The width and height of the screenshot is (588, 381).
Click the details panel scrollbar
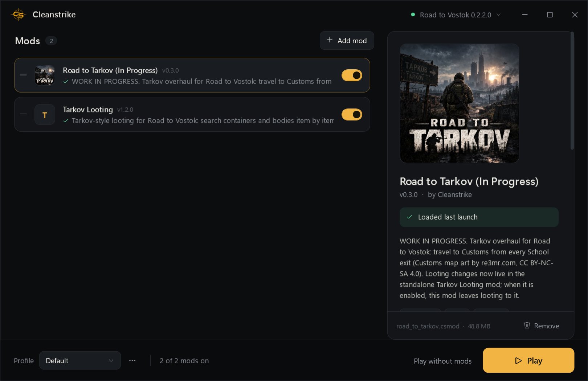coord(572,91)
